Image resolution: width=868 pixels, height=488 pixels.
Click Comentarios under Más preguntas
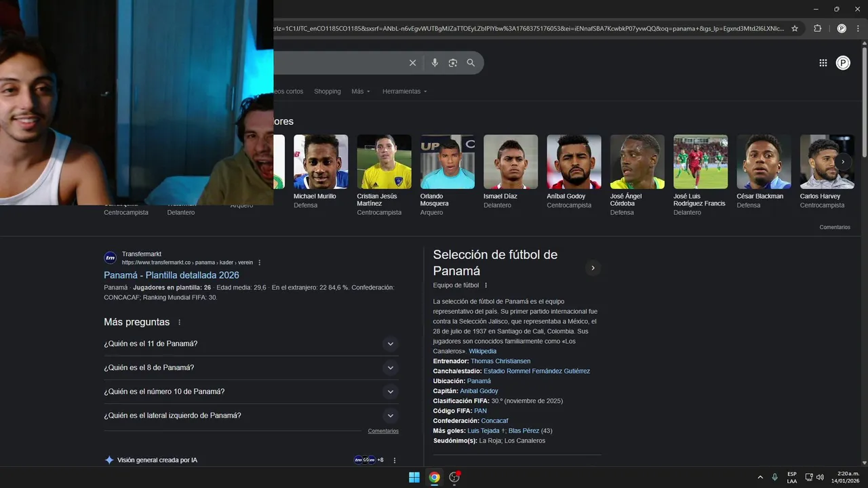pyautogui.click(x=383, y=431)
